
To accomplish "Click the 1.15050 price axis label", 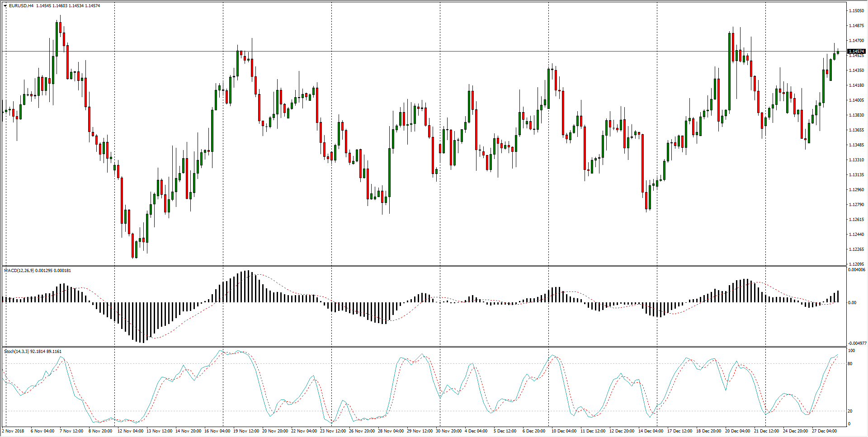I will (x=856, y=11).
